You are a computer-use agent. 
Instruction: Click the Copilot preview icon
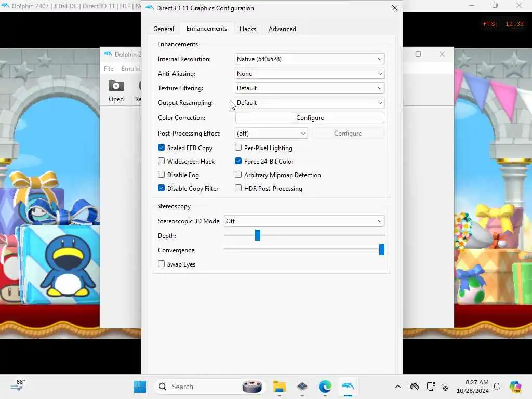coord(515,387)
